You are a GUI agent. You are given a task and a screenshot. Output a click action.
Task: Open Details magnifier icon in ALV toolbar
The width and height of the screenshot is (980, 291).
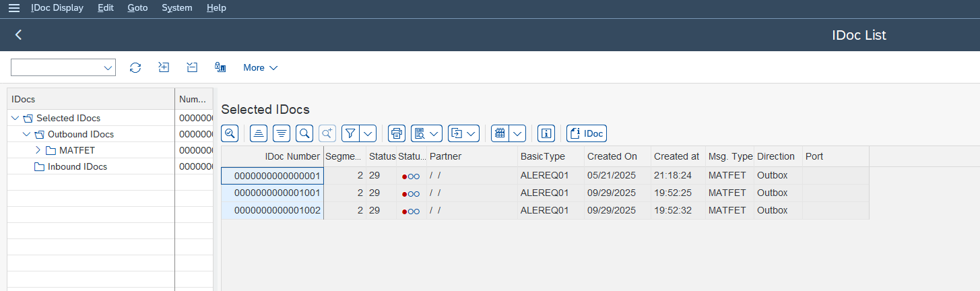click(230, 133)
